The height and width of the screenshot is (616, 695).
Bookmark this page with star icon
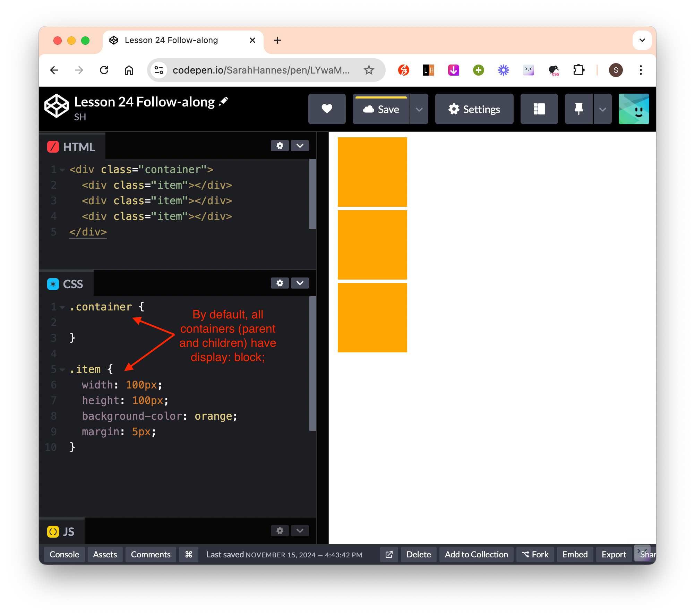(x=369, y=70)
